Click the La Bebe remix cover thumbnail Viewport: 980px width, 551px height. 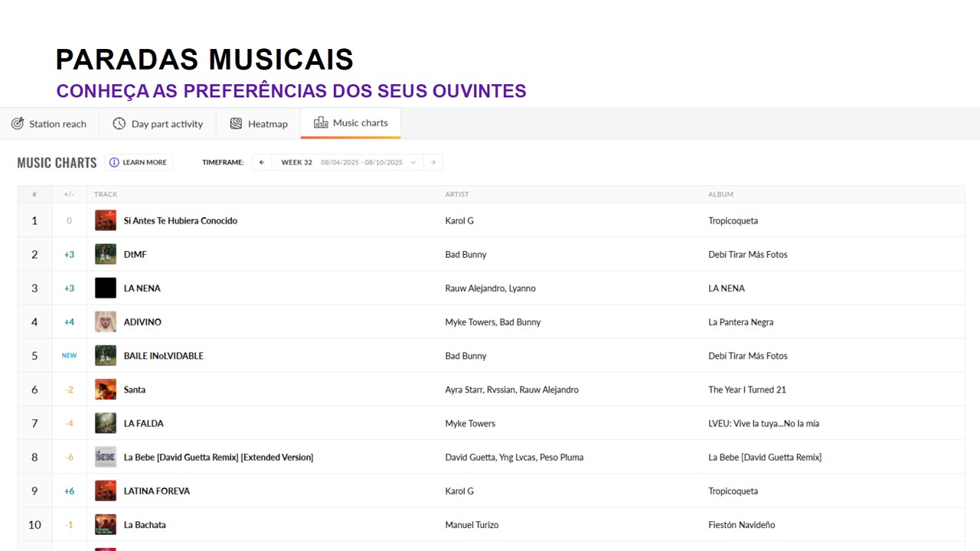click(106, 457)
